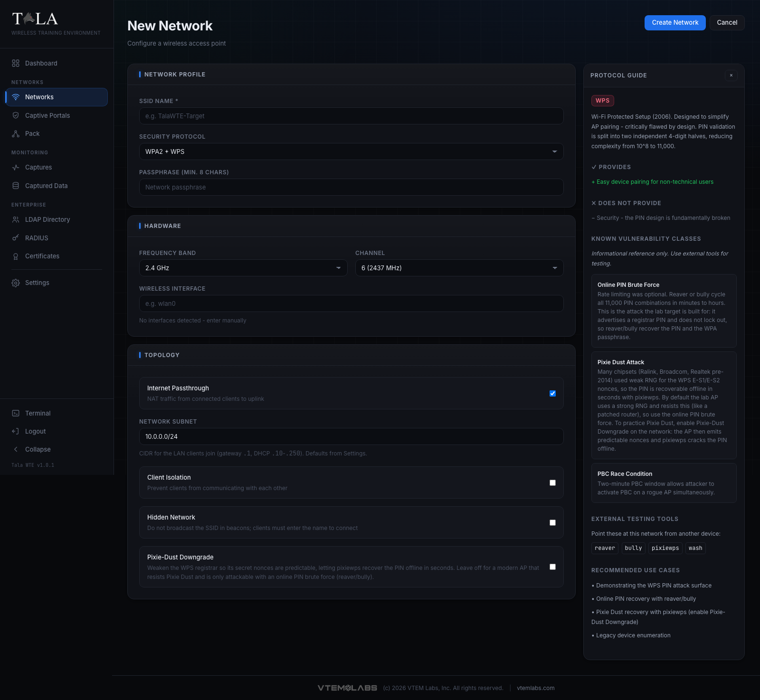The image size is (760, 700).
Task: Open the Frequency Band dropdown
Action: [x=243, y=268]
